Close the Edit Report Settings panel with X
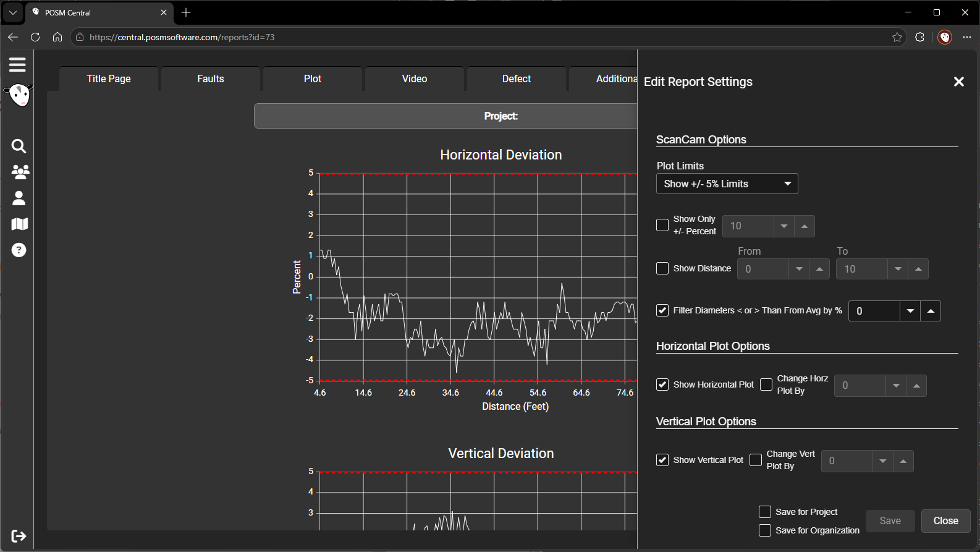The image size is (980, 552). (959, 82)
